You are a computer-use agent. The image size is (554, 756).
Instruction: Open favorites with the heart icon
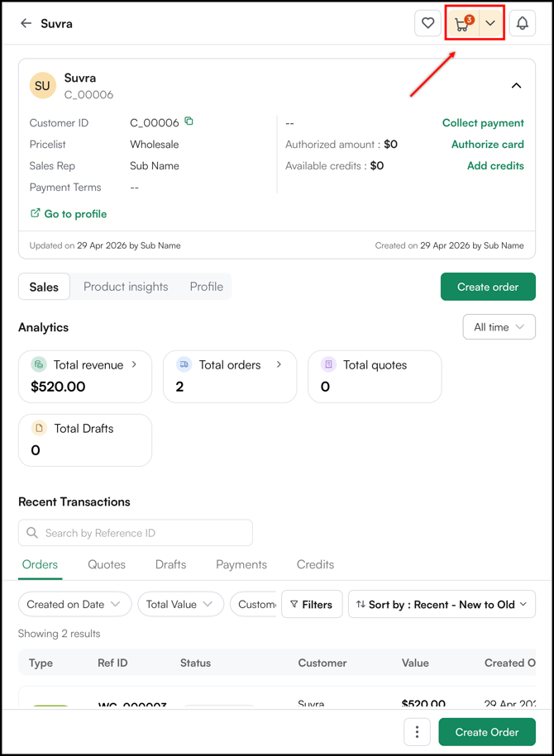pyautogui.click(x=428, y=23)
